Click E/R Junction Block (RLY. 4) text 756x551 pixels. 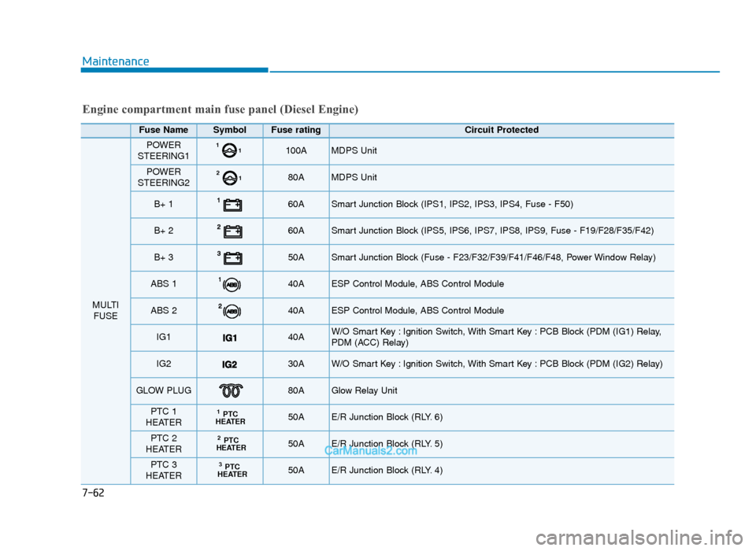(x=387, y=471)
